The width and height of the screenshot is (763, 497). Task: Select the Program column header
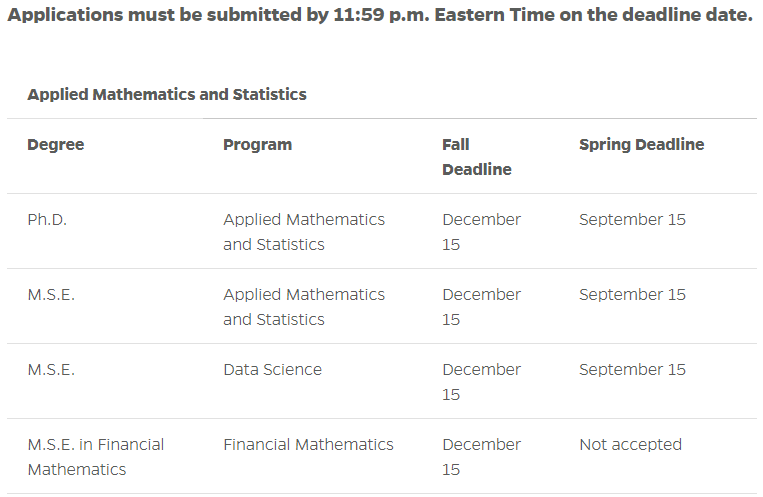click(x=257, y=145)
